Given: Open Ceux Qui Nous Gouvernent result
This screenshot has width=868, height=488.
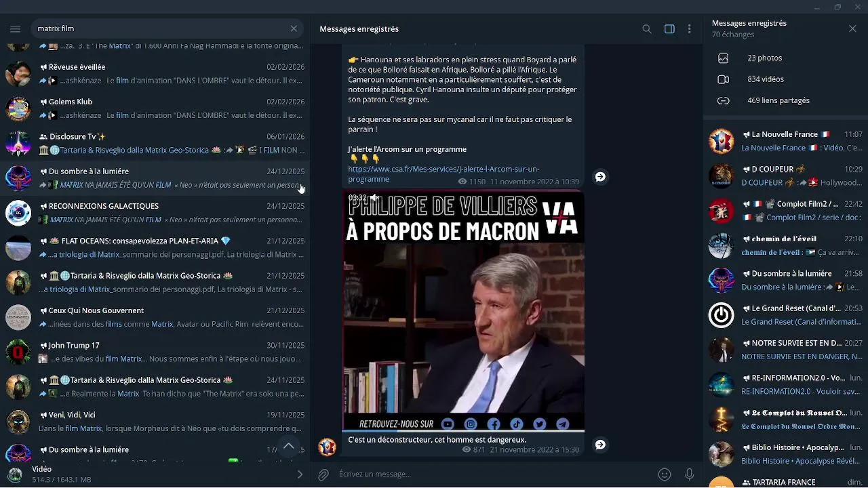Looking at the screenshot, I should pos(155,317).
